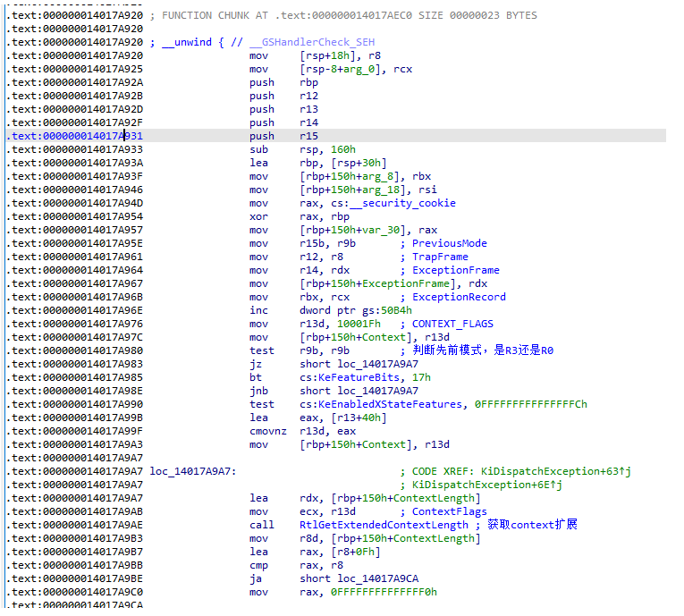Click the cmp rax, r8 instruction
Viewport: 684px width, 616px height.
[296, 565]
